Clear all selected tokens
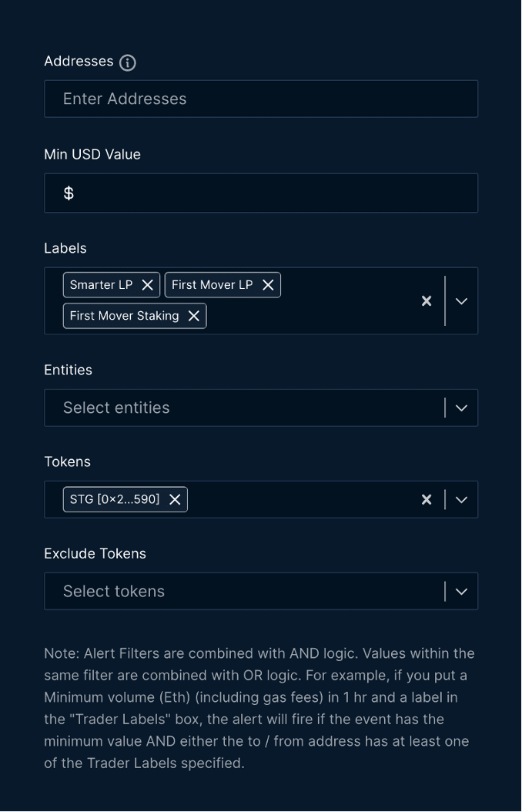This screenshot has width=522, height=812. coord(427,500)
